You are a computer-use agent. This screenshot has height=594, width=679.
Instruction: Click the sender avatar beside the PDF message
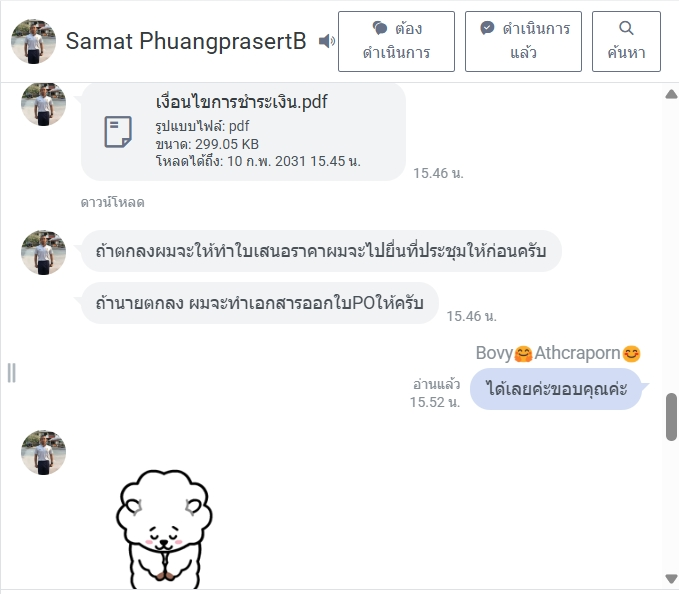tap(43, 104)
